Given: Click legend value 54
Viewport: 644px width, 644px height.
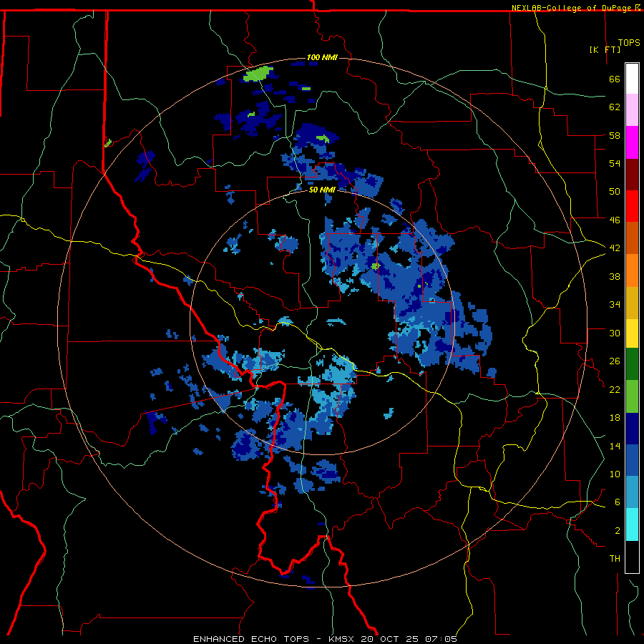Looking at the screenshot, I should click(x=615, y=163).
